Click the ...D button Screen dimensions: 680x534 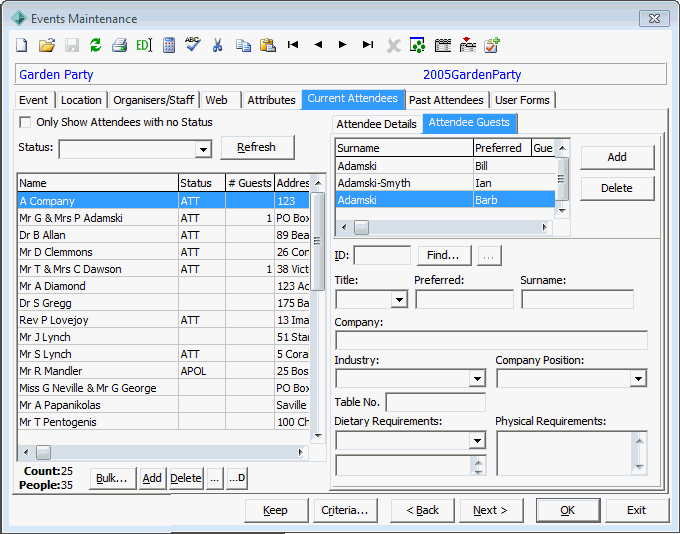point(237,478)
